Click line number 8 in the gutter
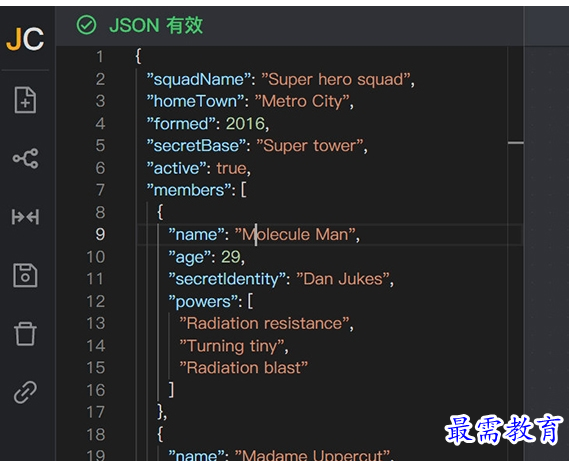569x461 pixels. click(x=100, y=212)
